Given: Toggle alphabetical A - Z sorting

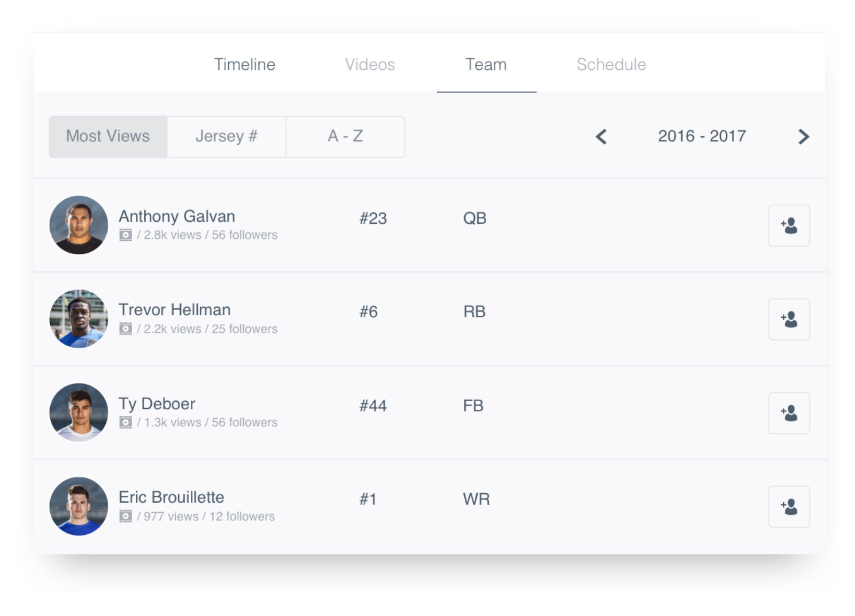Looking at the screenshot, I should click(345, 136).
